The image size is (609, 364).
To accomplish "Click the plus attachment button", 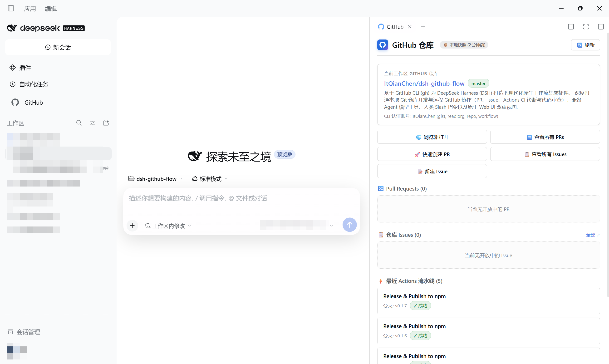I will point(133,225).
